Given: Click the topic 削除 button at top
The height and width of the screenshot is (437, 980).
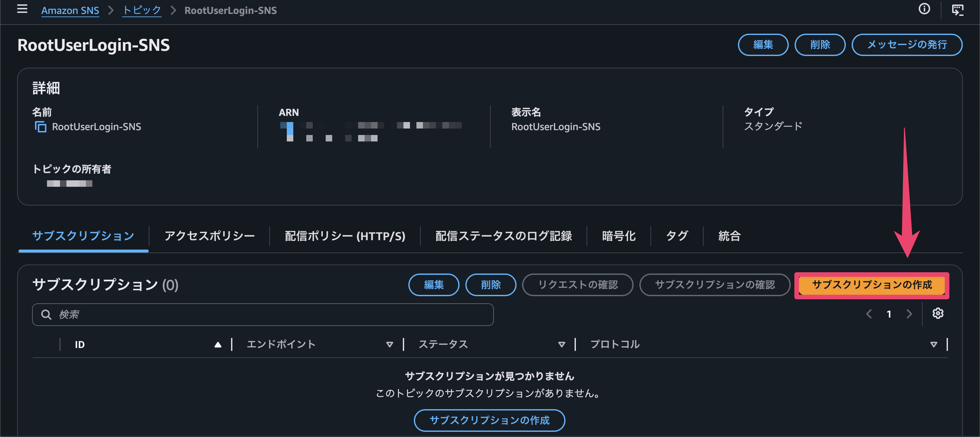Looking at the screenshot, I should [820, 45].
